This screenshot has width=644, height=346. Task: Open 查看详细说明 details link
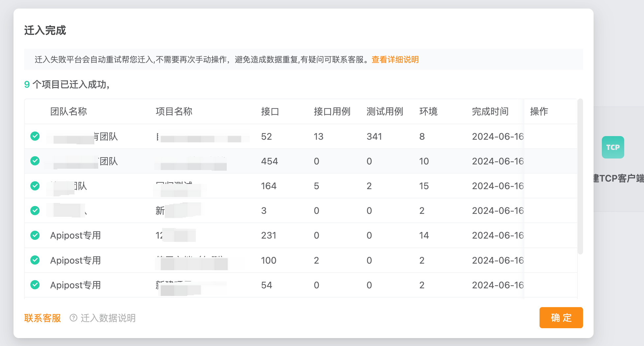[395, 60]
